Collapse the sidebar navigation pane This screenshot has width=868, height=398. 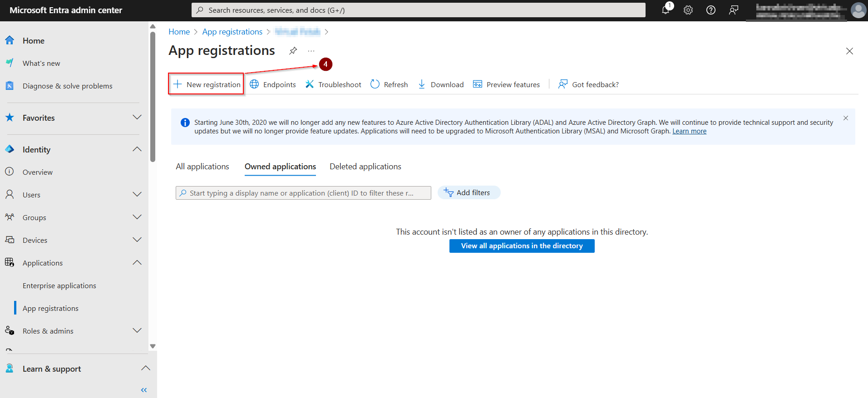click(x=144, y=390)
